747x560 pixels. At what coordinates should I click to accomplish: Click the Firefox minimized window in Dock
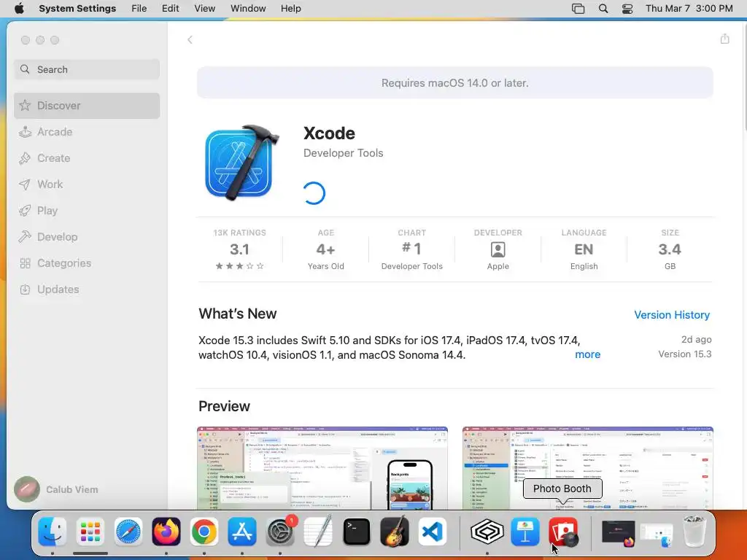click(x=619, y=532)
